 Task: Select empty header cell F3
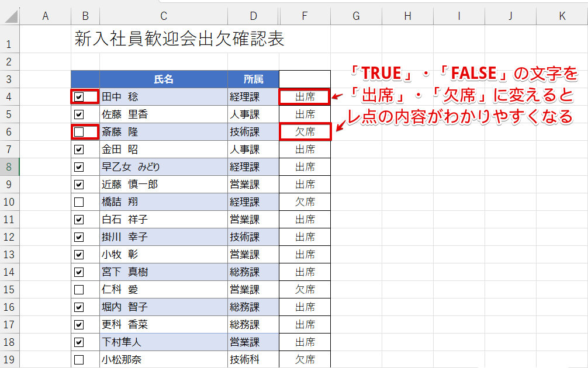(305, 79)
